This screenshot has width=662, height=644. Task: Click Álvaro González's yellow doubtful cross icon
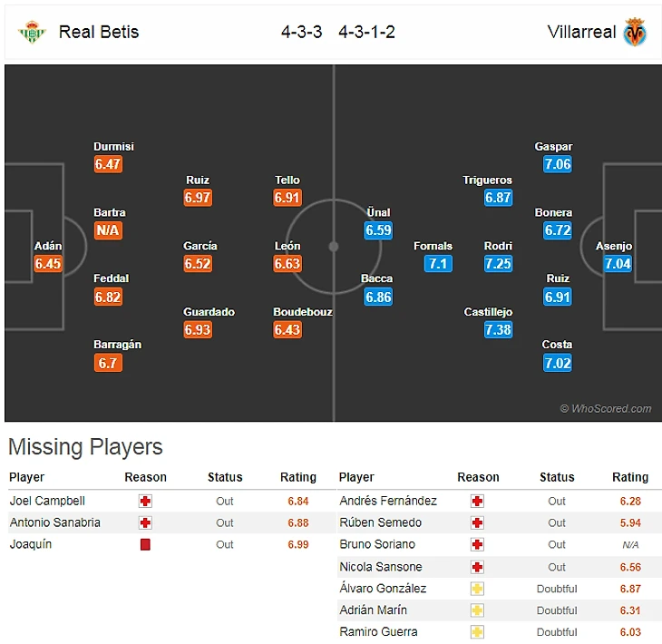point(478,589)
